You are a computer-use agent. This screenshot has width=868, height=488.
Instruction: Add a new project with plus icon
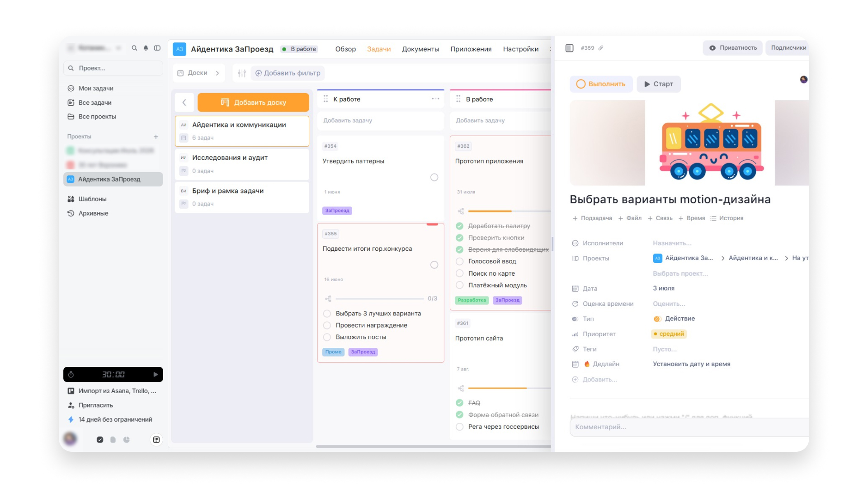[x=156, y=136]
